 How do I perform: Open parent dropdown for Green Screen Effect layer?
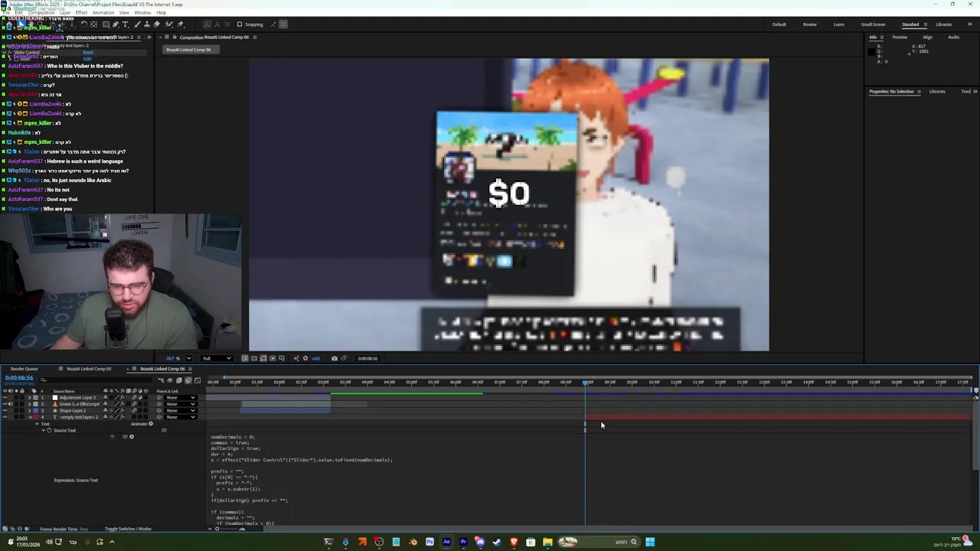click(181, 404)
